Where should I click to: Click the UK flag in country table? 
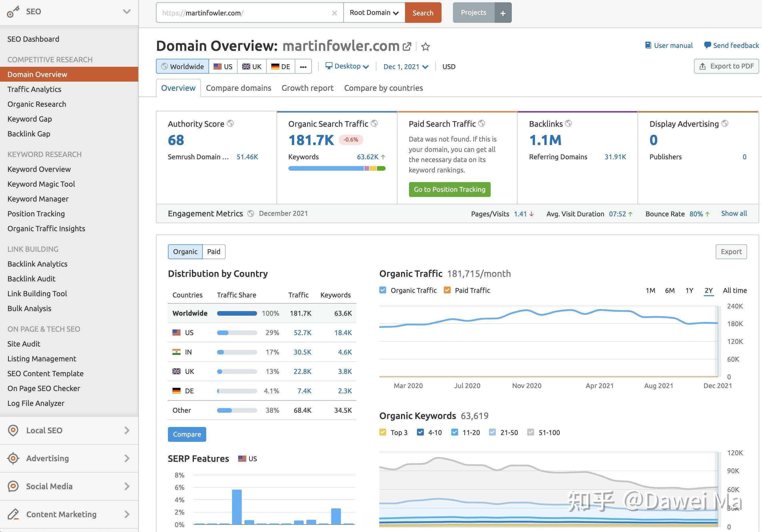[x=177, y=372]
